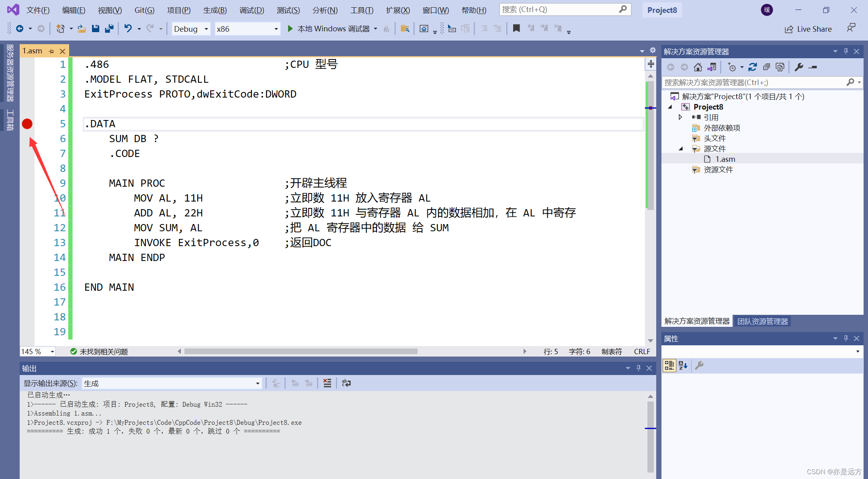Click the editor's horizontal scrollbar
The width and height of the screenshot is (868, 479).
(301, 351)
